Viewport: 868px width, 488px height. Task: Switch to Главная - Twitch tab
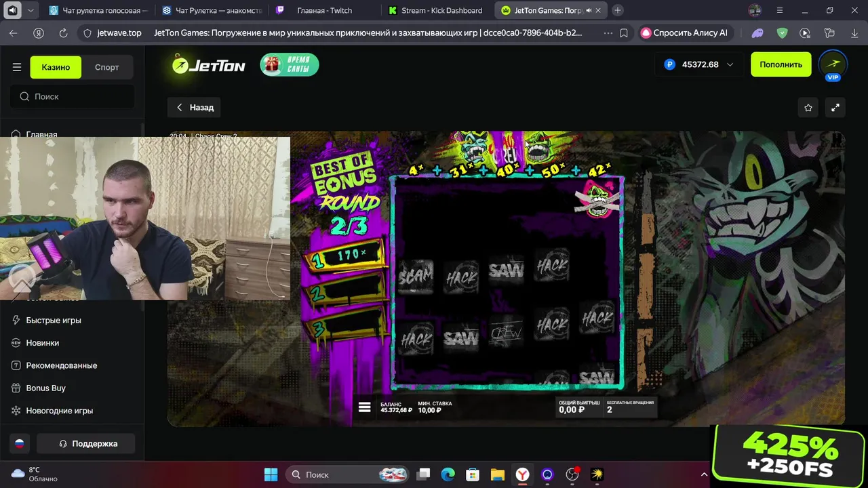click(324, 11)
